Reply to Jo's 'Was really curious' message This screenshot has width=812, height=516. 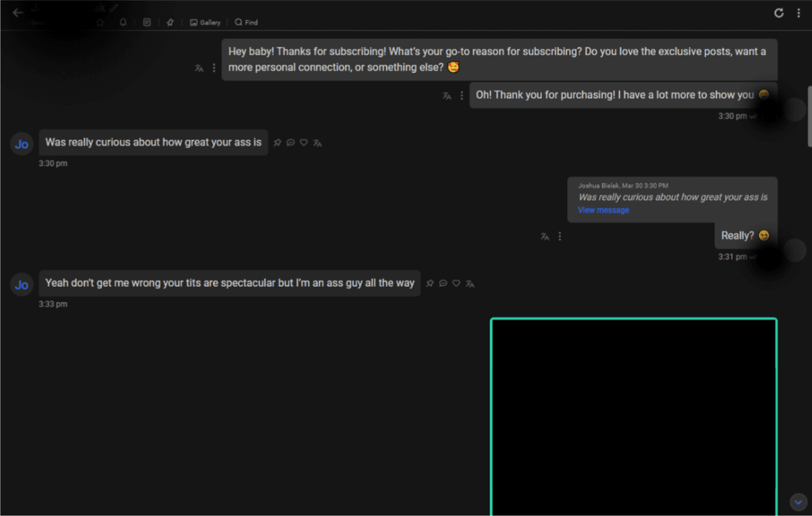(x=290, y=143)
